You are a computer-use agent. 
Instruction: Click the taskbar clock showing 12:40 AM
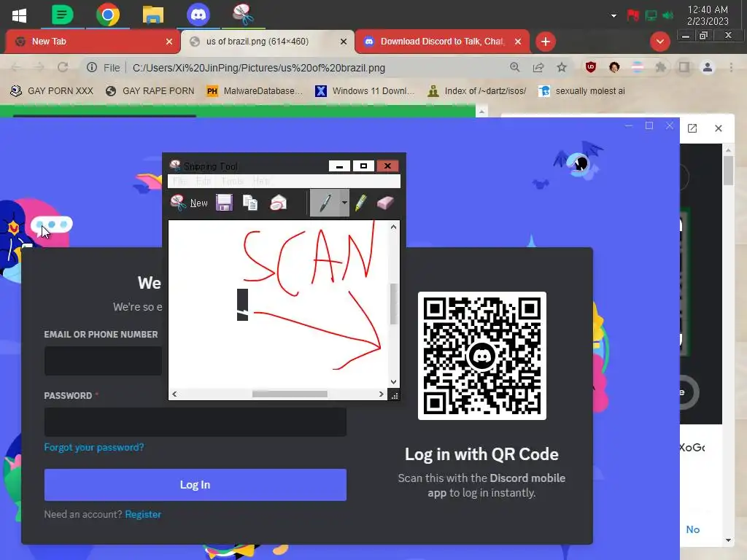708,15
